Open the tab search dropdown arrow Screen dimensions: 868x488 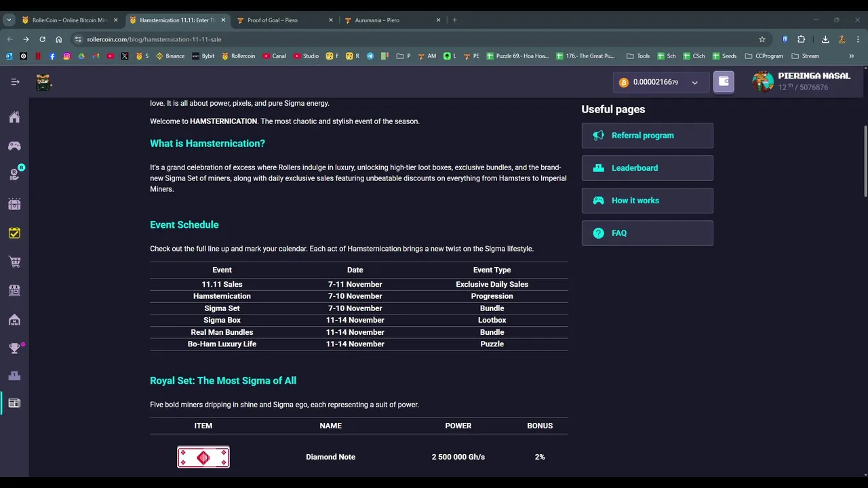point(9,20)
